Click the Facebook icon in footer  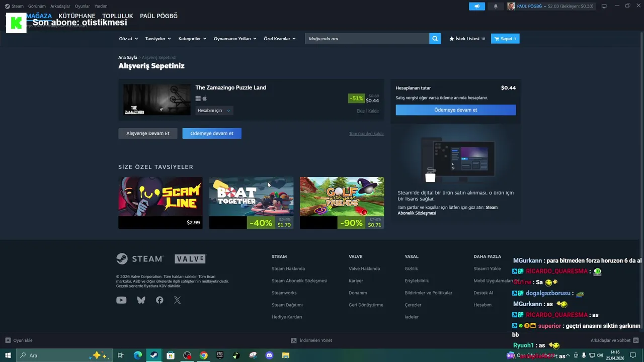pos(159,300)
